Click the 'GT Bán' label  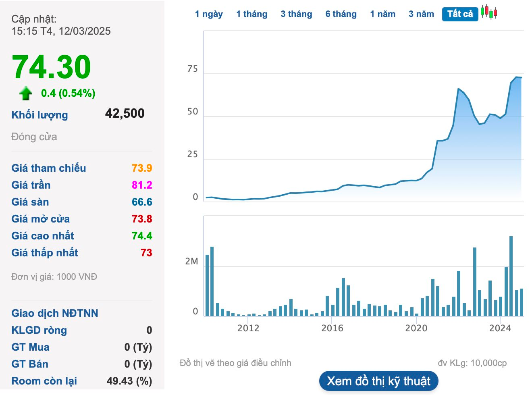pyautogui.click(x=30, y=364)
